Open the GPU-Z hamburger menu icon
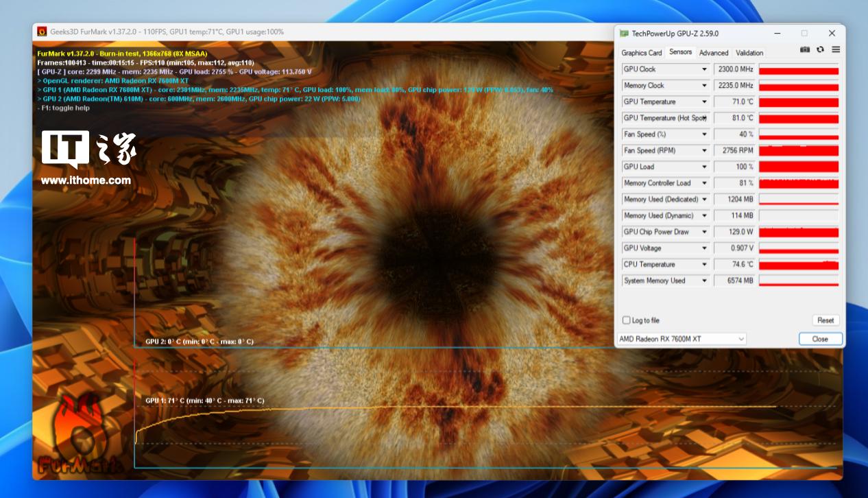This screenshot has width=868, height=498. [x=836, y=49]
